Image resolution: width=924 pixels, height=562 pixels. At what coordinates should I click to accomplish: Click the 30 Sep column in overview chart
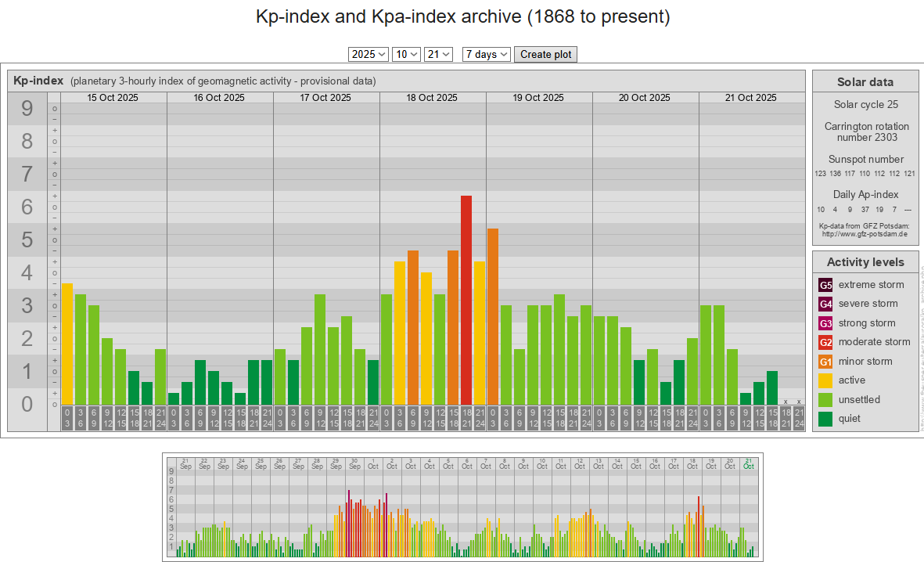click(354, 508)
